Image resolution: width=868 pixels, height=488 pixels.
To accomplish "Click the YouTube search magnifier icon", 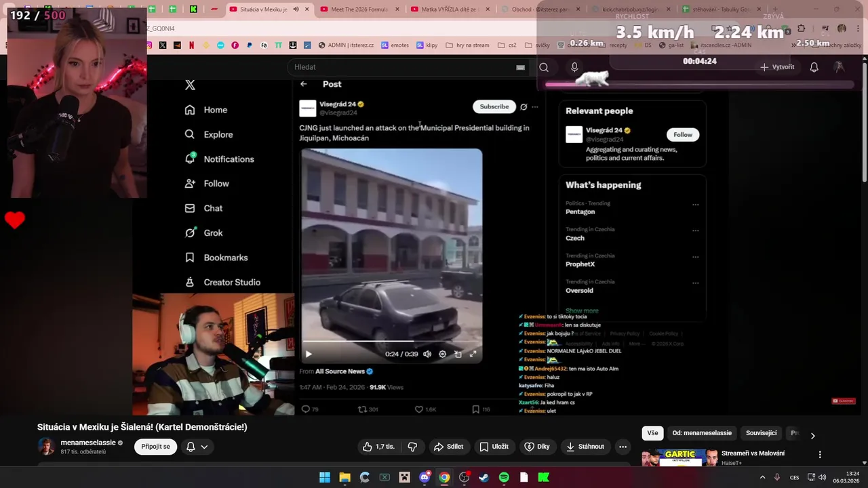I will pos(544,67).
